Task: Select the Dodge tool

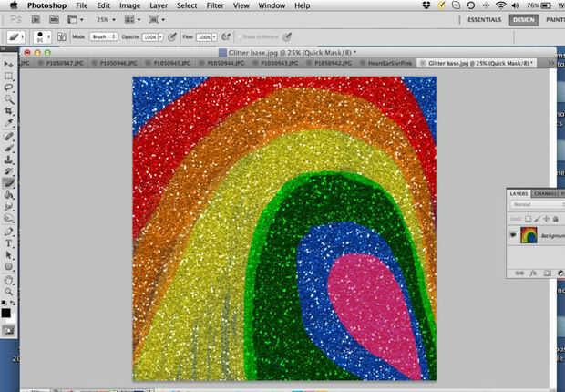Action: pos(8,219)
